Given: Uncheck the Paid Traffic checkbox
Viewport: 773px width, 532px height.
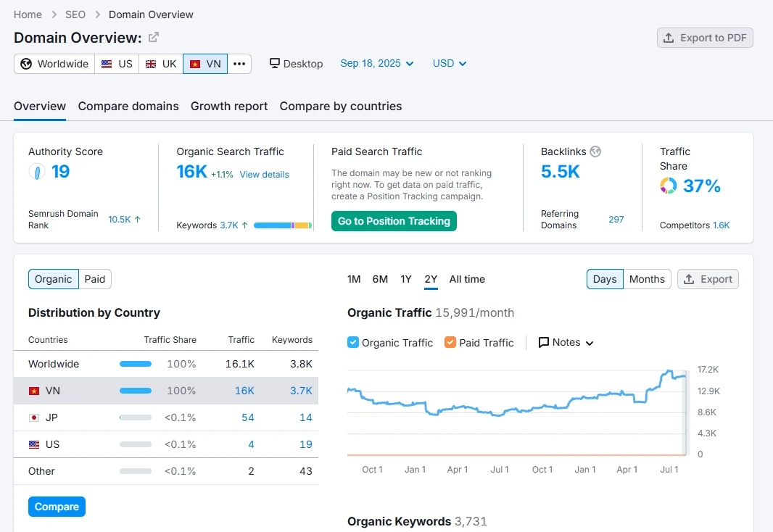Looking at the screenshot, I should (x=450, y=342).
